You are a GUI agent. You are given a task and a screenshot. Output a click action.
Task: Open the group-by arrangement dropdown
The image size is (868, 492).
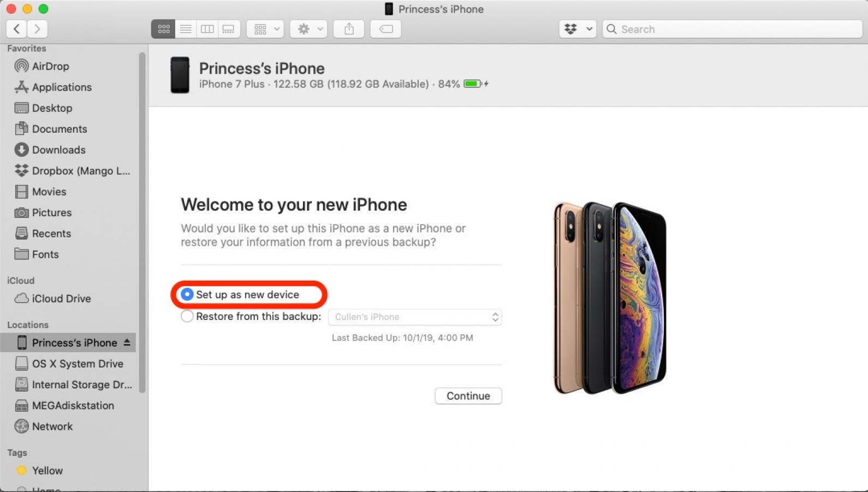click(265, 29)
